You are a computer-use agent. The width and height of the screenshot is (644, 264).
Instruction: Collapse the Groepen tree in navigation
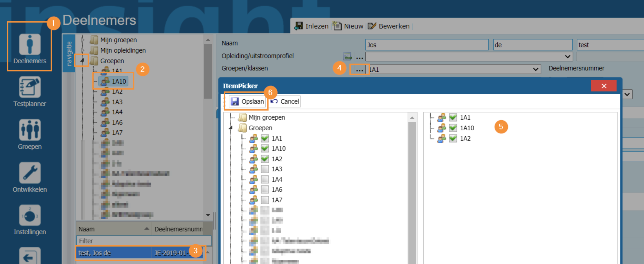click(x=82, y=60)
